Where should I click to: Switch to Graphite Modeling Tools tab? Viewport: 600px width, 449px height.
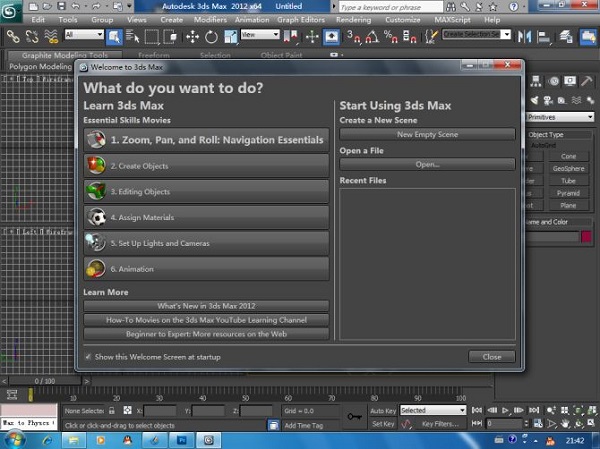point(65,55)
